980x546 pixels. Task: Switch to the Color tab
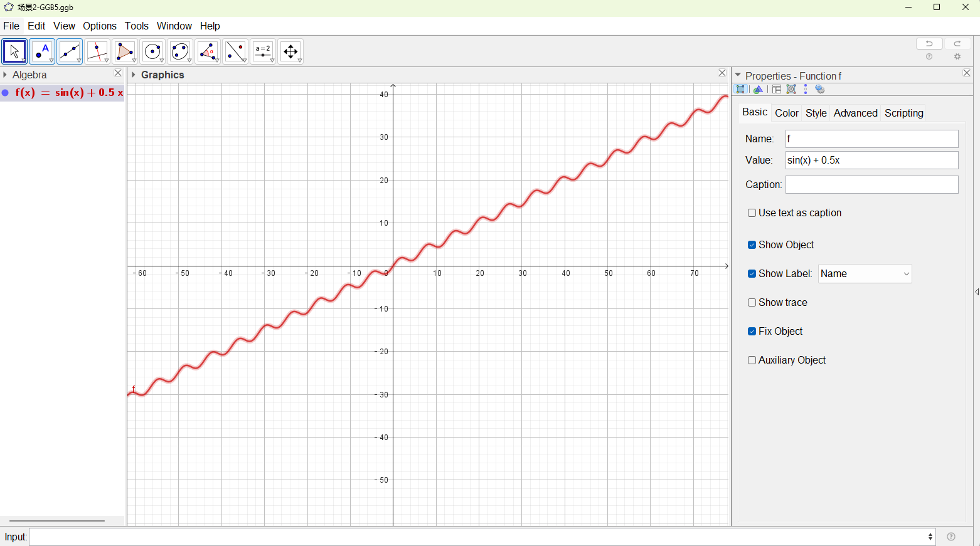(x=787, y=113)
